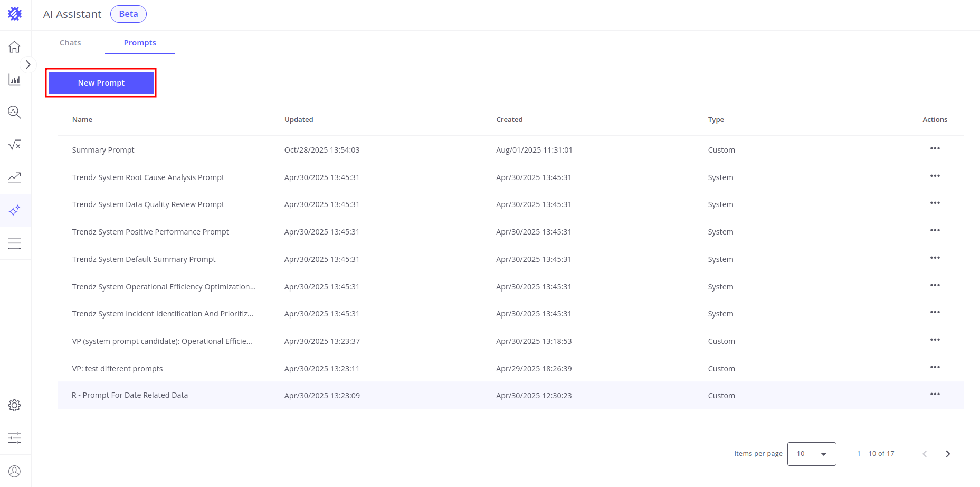Open Trendz System Root Cause Analysis Prompt
This screenshot has height=487, width=980.
coord(148,177)
